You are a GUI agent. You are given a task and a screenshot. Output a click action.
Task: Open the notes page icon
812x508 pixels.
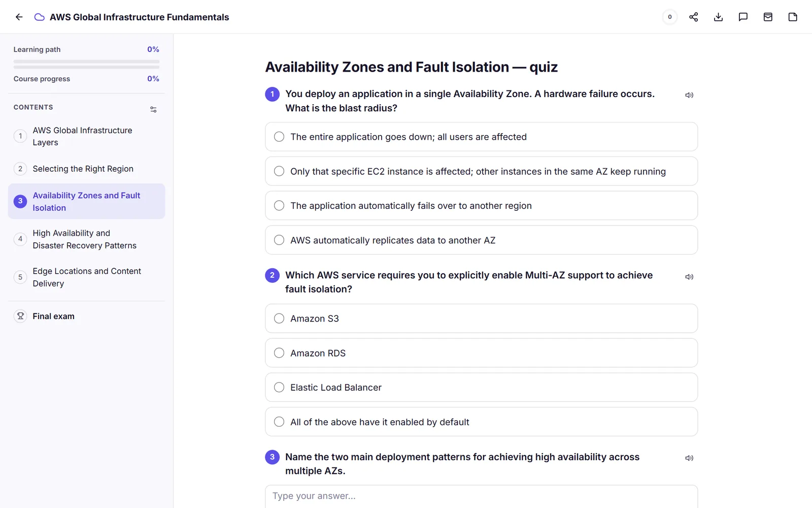point(793,17)
